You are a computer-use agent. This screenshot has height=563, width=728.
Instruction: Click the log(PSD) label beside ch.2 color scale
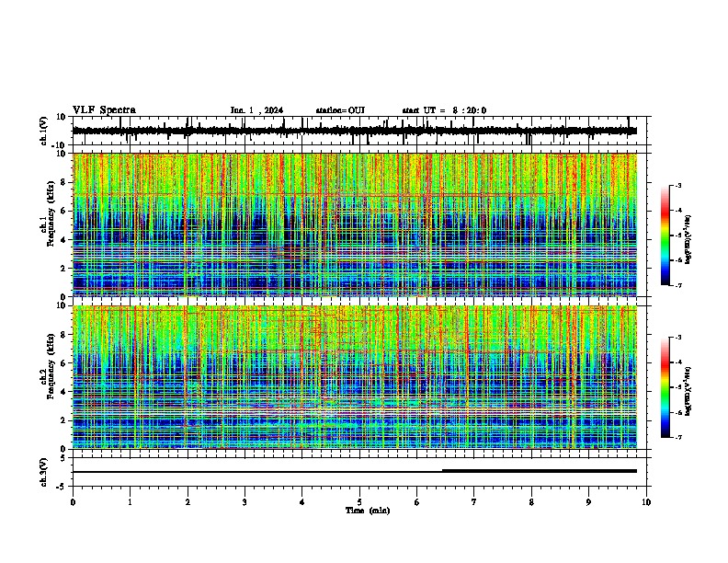pos(688,391)
